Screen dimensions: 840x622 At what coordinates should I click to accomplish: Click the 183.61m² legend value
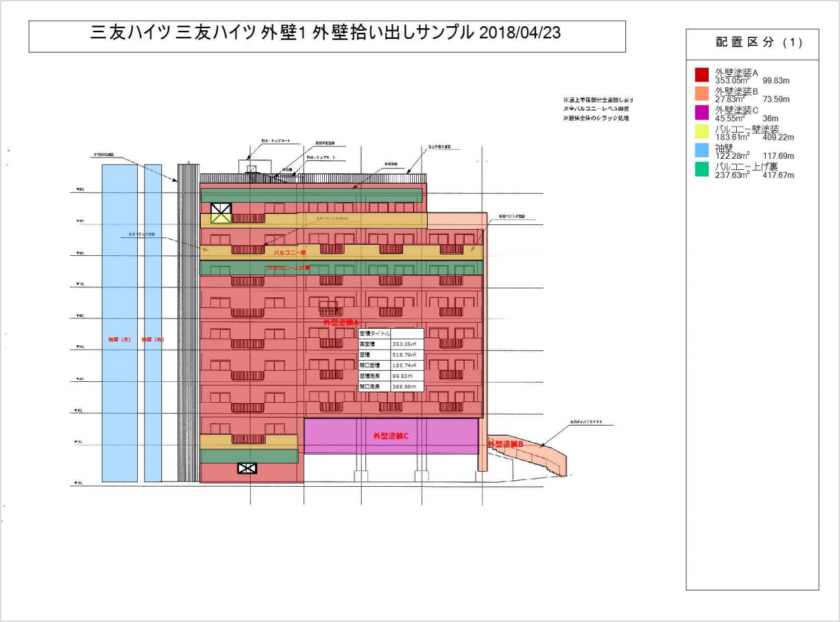coord(733,138)
